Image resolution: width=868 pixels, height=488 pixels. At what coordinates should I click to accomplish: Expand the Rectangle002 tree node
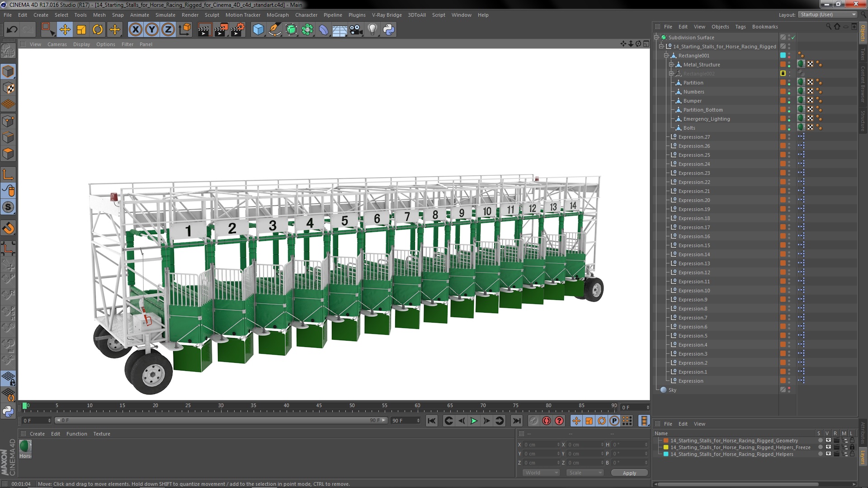[671, 74]
